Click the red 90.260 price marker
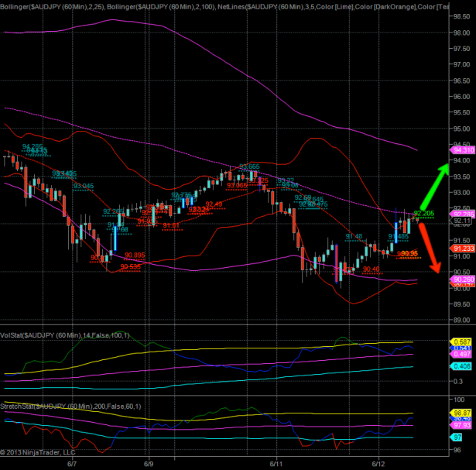 tap(464, 280)
